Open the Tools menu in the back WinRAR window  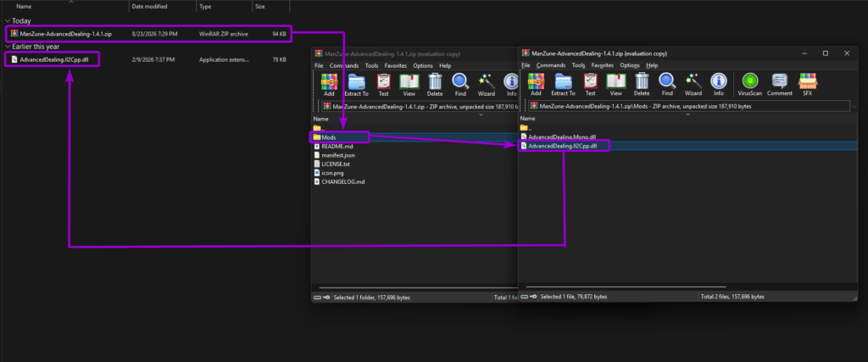tap(371, 65)
